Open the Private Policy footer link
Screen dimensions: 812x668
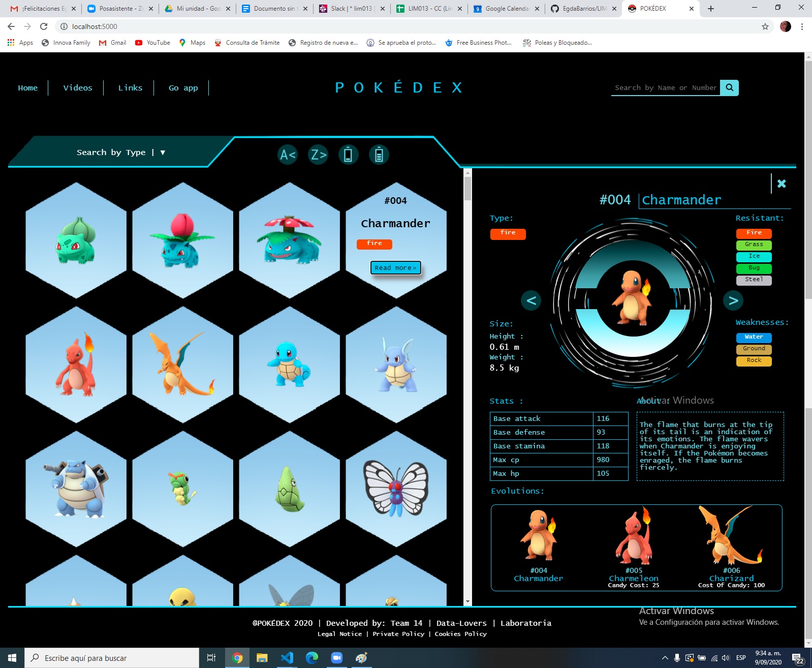(398, 634)
